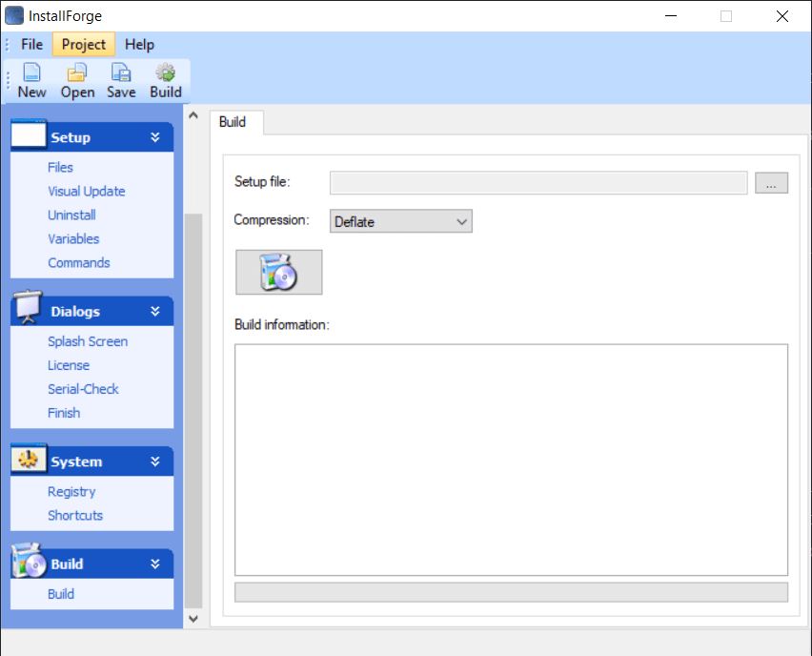Click the Dialogs section header

pyautogui.click(x=92, y=312)
